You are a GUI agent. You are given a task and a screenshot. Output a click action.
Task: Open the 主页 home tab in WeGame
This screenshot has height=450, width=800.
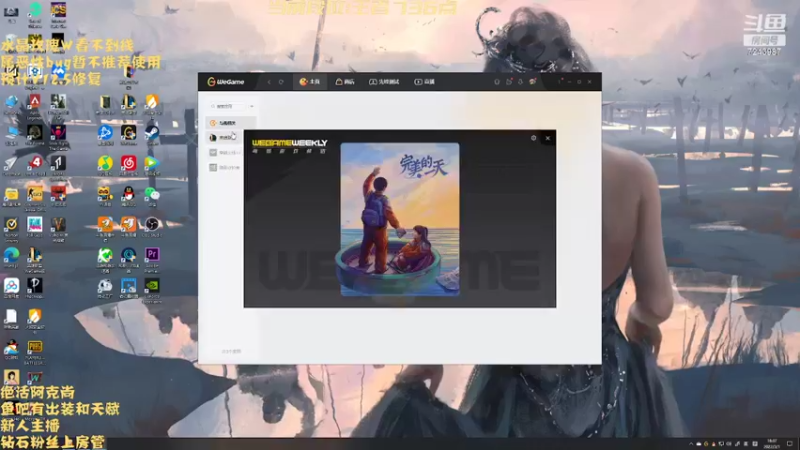(x=309, y=82)
